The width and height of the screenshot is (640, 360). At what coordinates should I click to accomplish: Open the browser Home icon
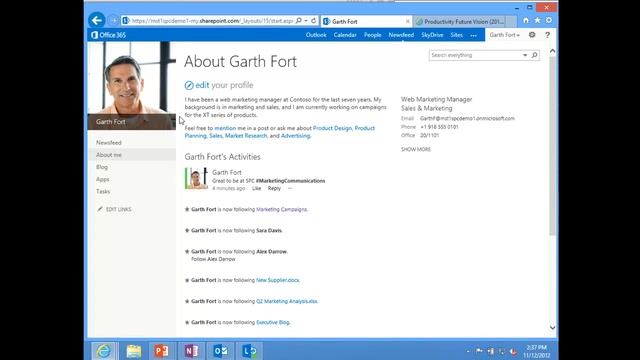[526, 20]
